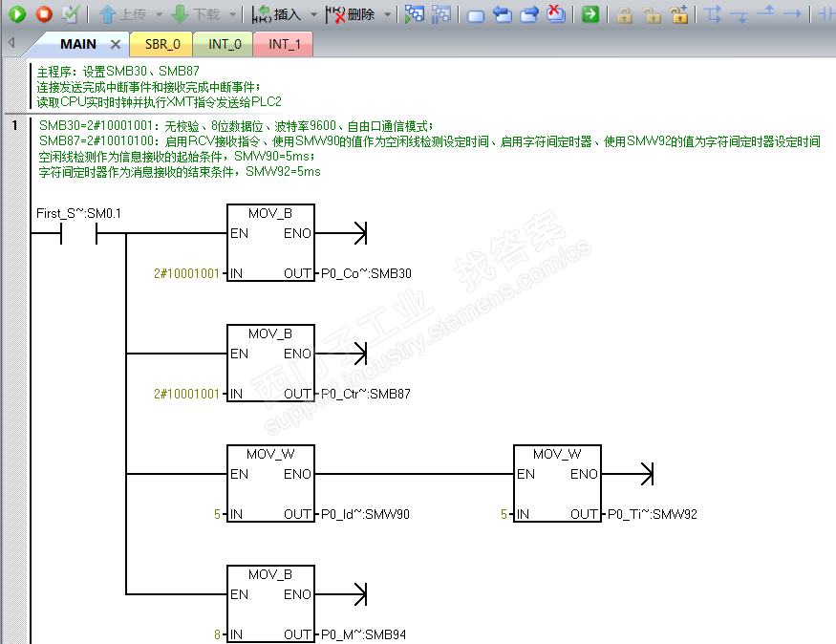
Task: Click the padlock with plus icon
Action: (678, 14)
